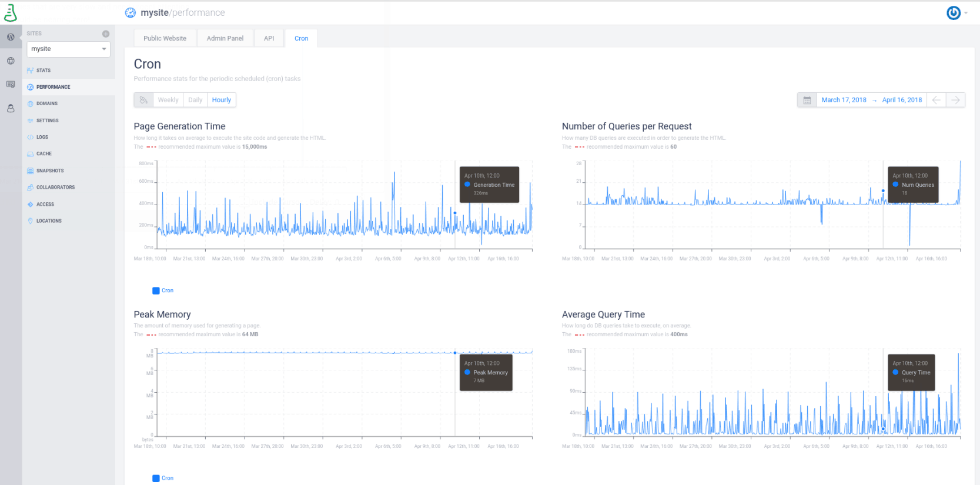980x485 pixels.
Task: Click the green flask logo icon
Action: click(11, 12)
